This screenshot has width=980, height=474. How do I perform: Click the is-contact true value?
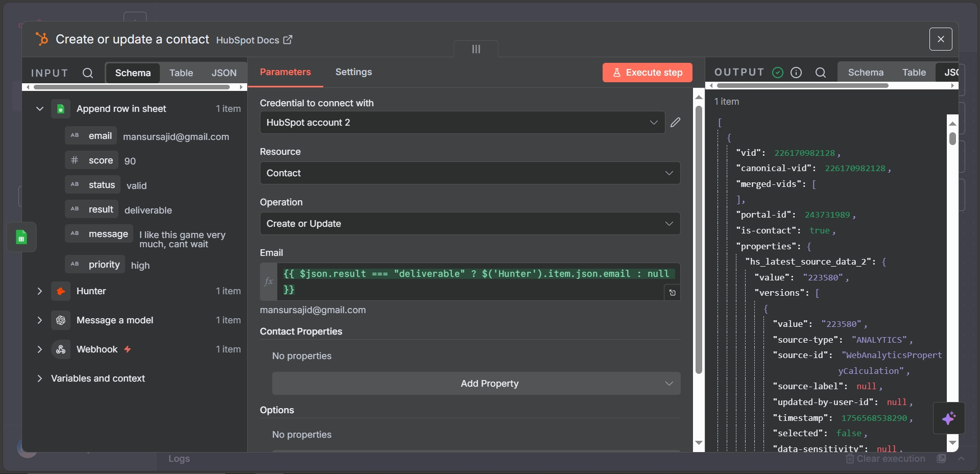(820, 230)
